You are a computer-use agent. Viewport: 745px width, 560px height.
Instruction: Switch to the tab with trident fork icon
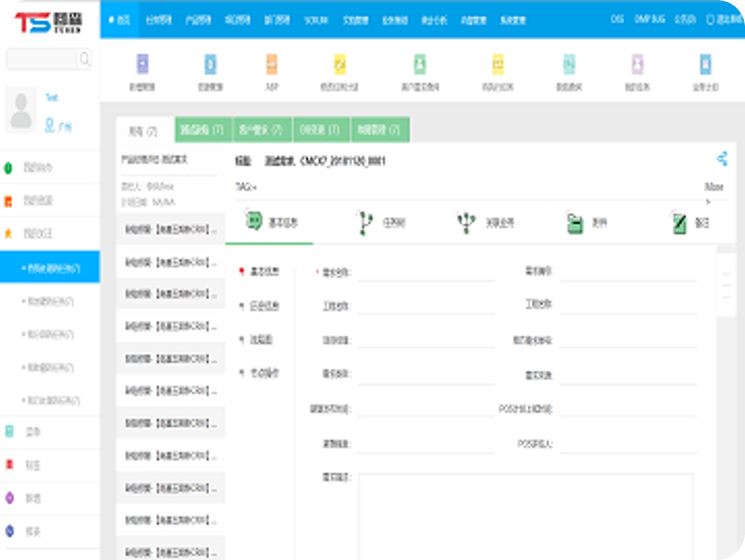click(486, 223)
